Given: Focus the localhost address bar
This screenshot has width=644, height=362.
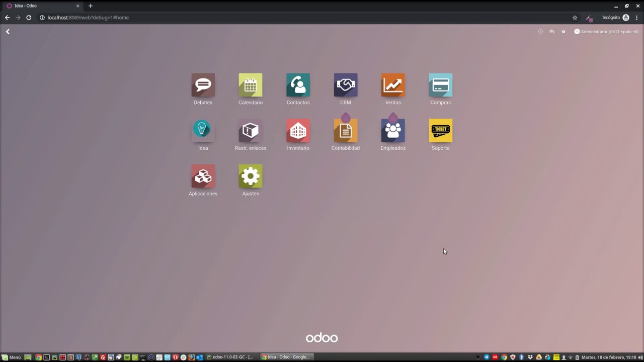Looking at the screenshot, I should pos(302,18).
